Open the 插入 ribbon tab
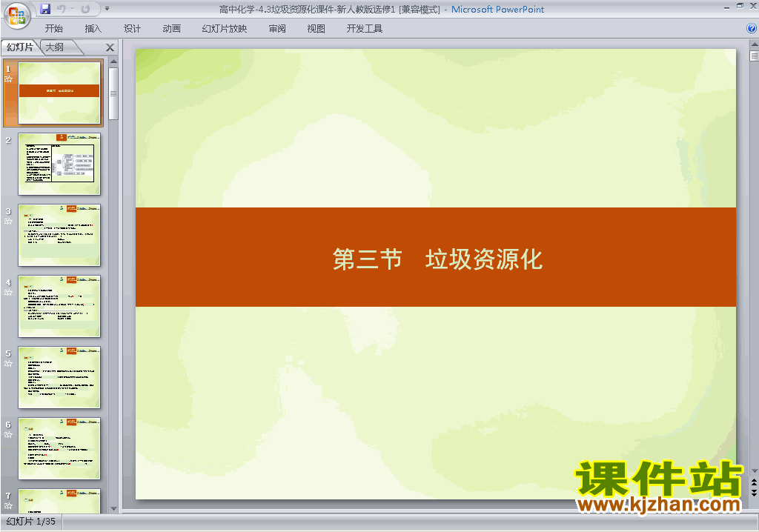759x532 pixels. tap(93, 29)
